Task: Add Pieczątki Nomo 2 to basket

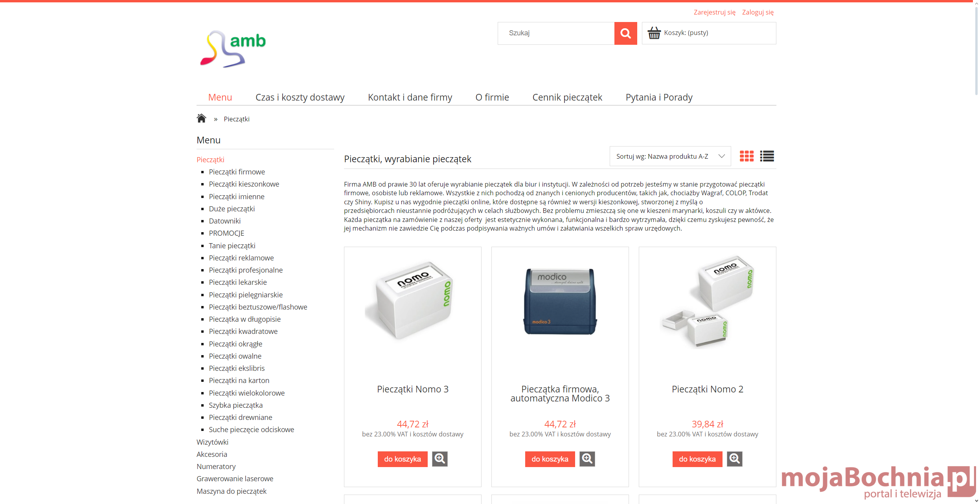Action: (x=697, y=459)
